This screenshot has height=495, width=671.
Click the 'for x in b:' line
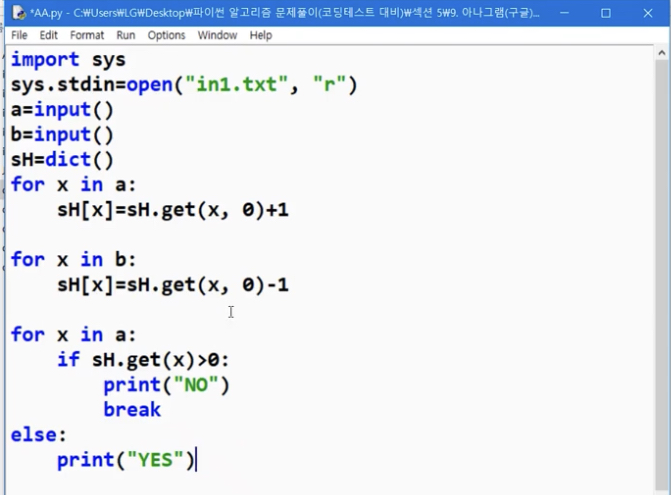pos(73,260)
